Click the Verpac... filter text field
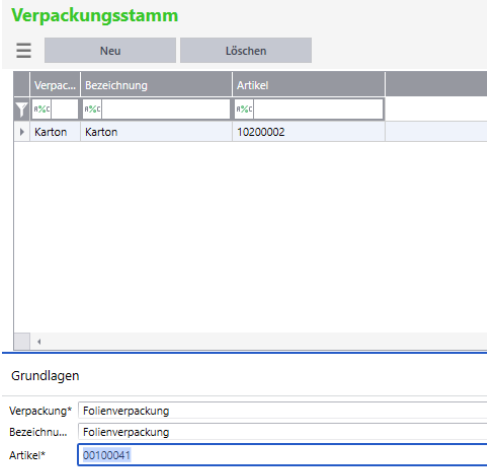 pos(65,109)
